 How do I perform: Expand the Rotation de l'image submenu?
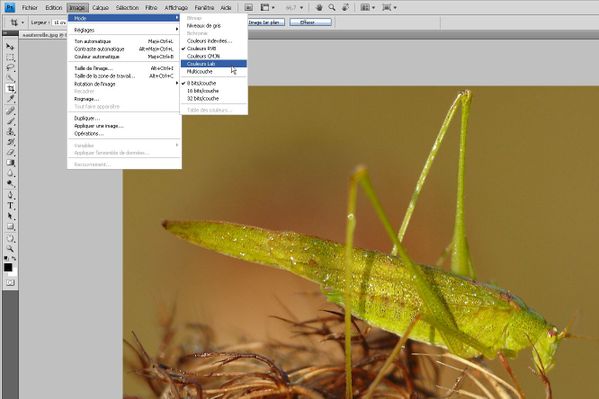point(124,84)
